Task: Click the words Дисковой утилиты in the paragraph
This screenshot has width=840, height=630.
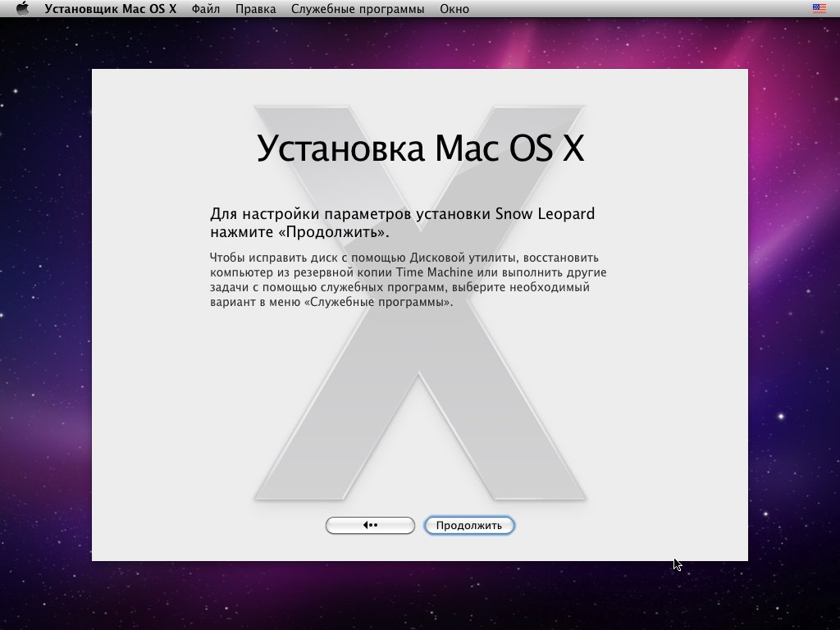Action: [x=463, y=258]
